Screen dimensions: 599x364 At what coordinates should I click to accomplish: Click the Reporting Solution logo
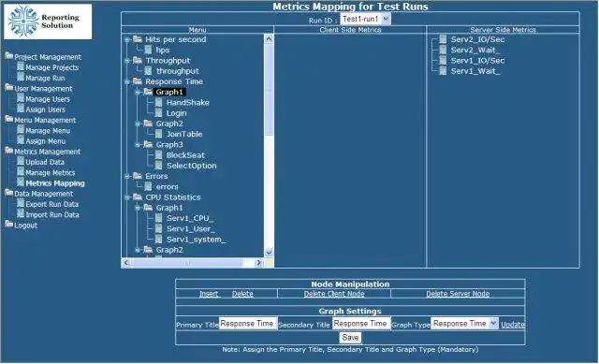(48, 22)
